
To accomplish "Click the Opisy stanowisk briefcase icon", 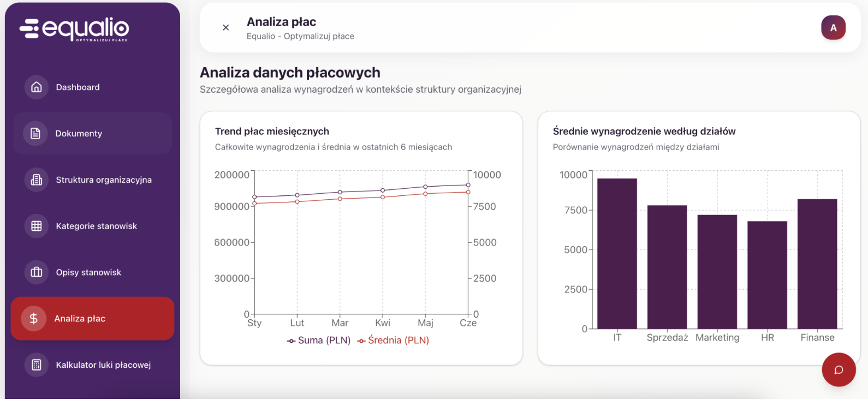I will click(x=37, y=272).
